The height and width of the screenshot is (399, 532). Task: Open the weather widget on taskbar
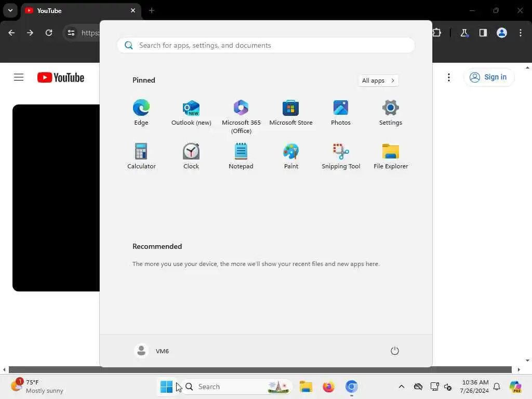point(37,387)
